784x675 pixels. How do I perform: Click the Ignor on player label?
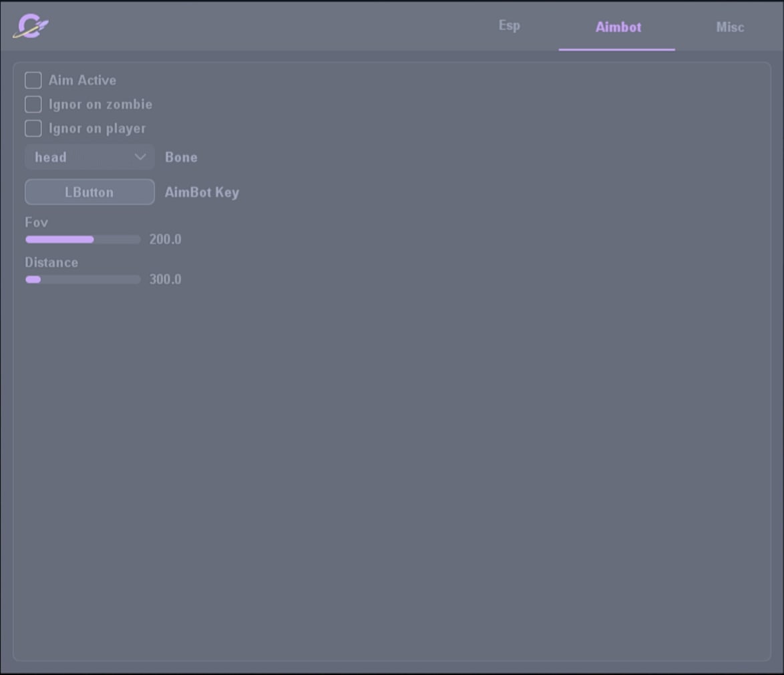coord(97,128)
